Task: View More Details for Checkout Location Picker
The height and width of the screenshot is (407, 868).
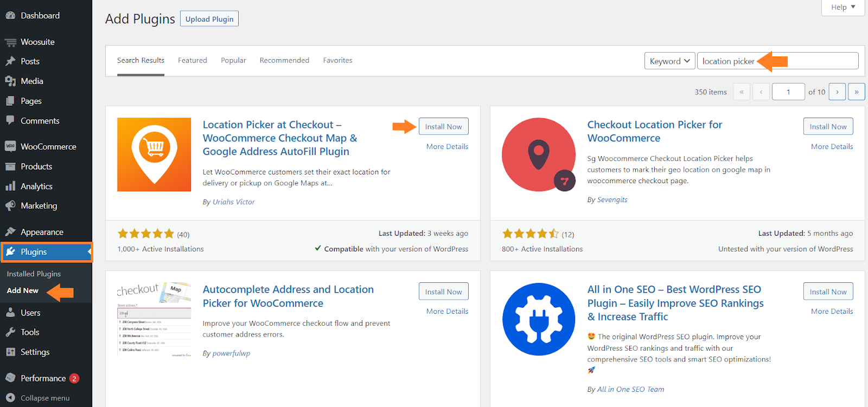Action: [x=832, y=146]
